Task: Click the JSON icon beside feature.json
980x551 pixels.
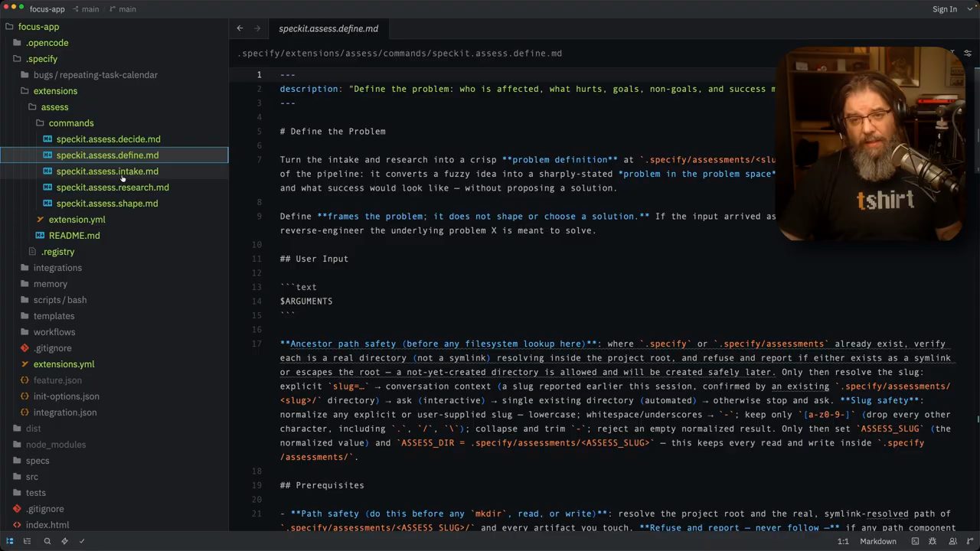Action: (x=24, y=380)
